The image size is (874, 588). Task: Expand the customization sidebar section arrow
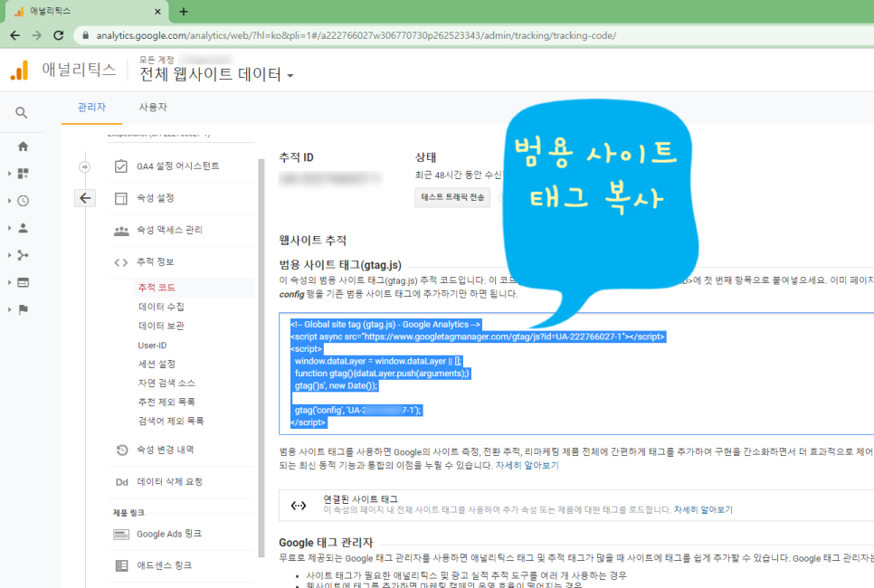click(x=9, y=174)
